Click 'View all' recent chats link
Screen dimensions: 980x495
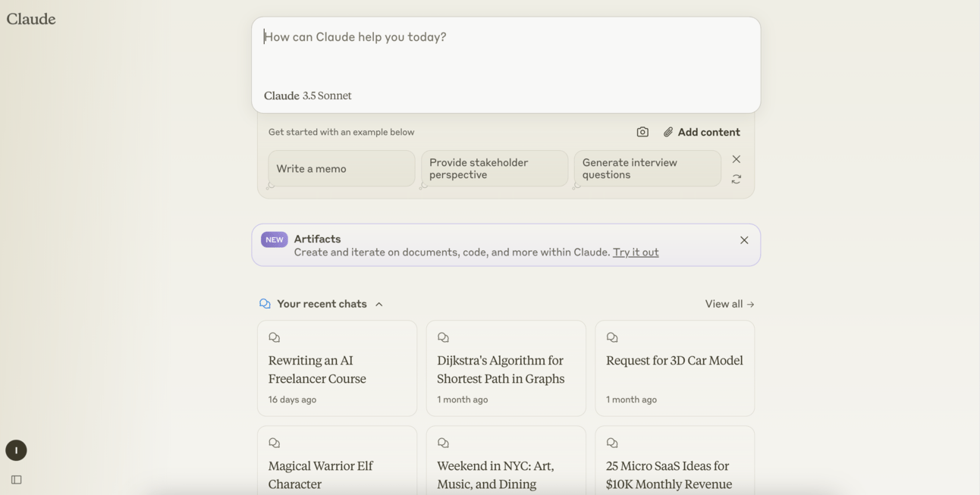point(730,304)
